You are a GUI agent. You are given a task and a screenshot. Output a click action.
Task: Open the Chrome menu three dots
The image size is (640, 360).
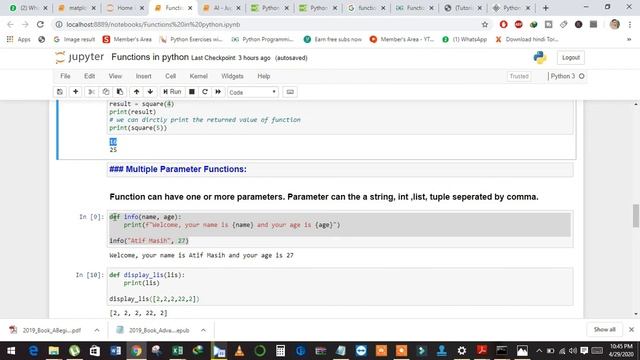(630, 24)
